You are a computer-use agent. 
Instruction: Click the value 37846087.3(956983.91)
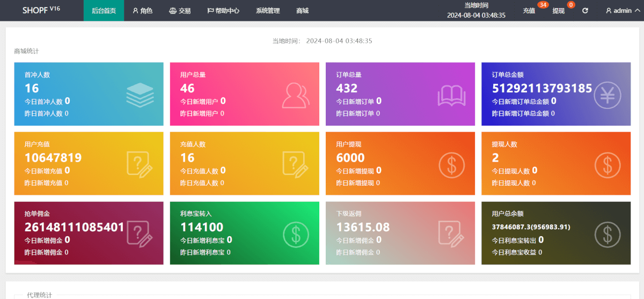pyautogui.click(x=531, y=227)
